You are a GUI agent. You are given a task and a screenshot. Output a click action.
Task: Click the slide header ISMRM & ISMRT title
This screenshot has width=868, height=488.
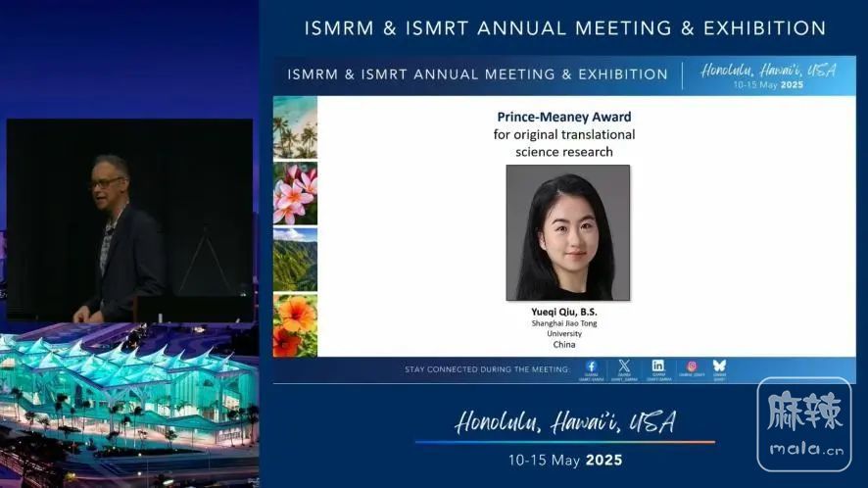pyautogui.click(x=477, y=74)
